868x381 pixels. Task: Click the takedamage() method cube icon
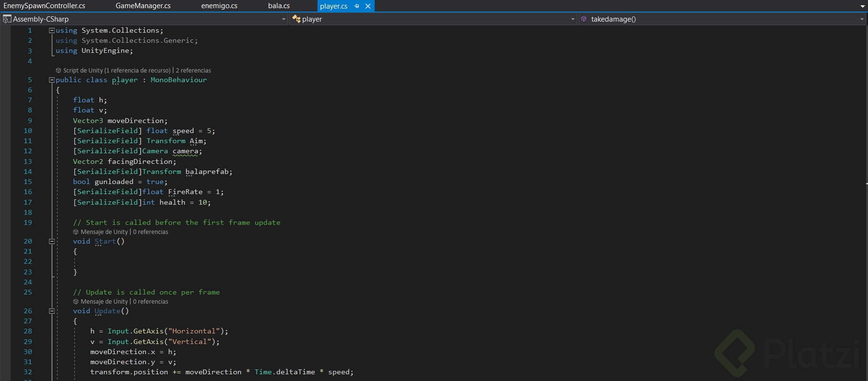[584, 19]
